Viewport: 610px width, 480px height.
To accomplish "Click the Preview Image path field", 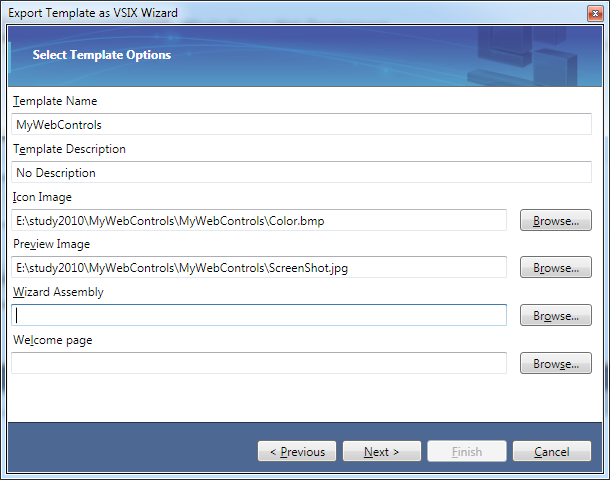I will pos(259,267).
